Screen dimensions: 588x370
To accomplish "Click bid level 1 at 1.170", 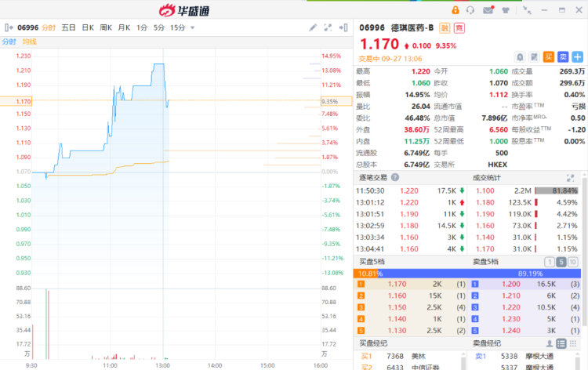I will coord(411,284).
